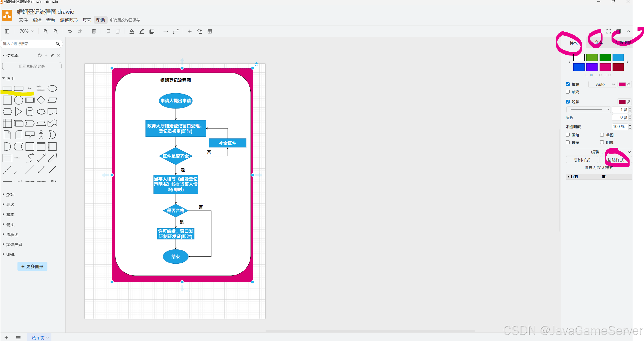Enable the 渐变 gradient checkbox
The width and height of the screenshot is (644, 341).
click(568, 92)
